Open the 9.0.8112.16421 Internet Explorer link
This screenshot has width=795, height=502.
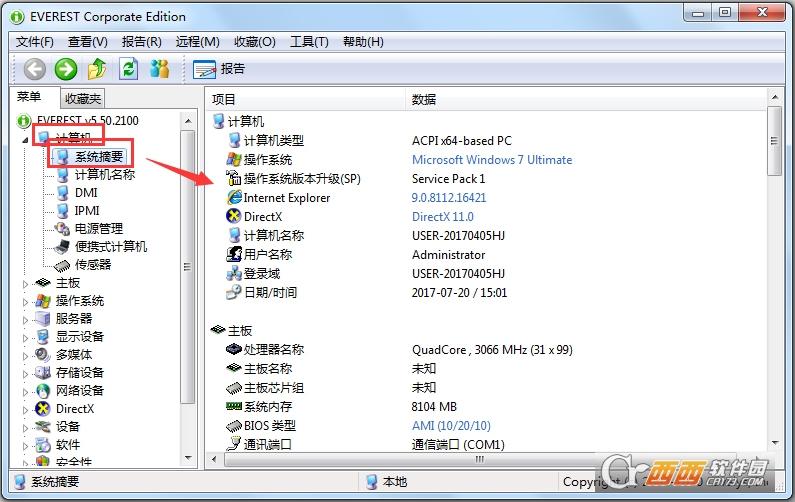[449, 198]
